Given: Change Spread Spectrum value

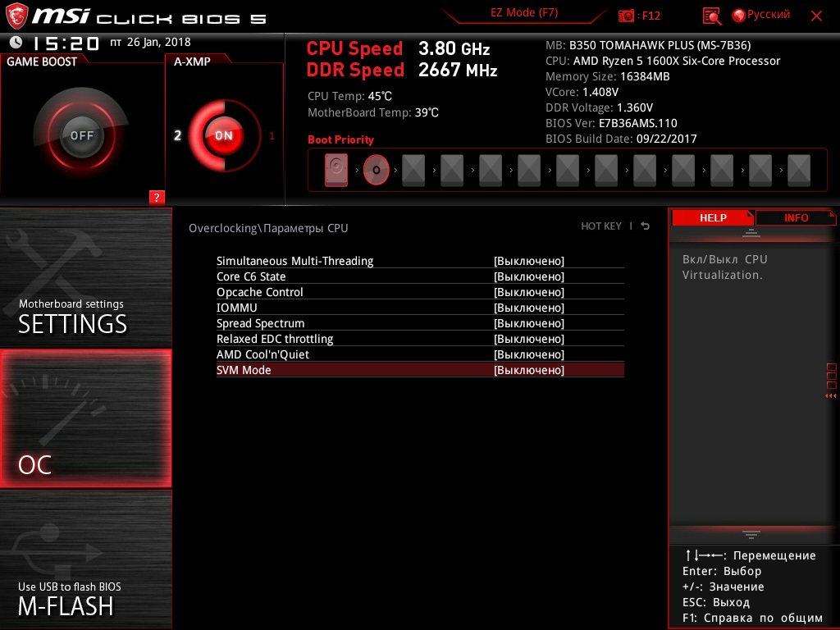Looking at the screenshot, I should pos(529,323).
